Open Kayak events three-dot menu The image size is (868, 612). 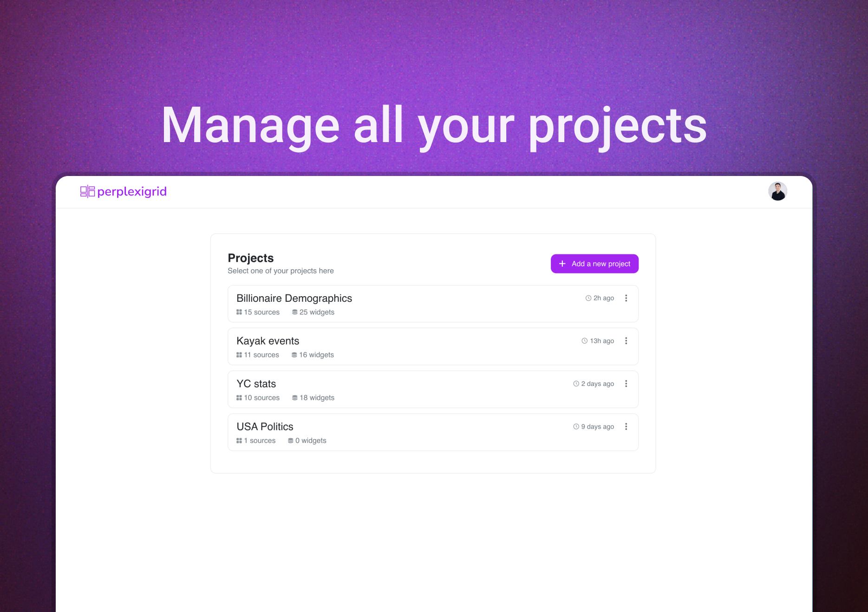click(x=626, y=341)
